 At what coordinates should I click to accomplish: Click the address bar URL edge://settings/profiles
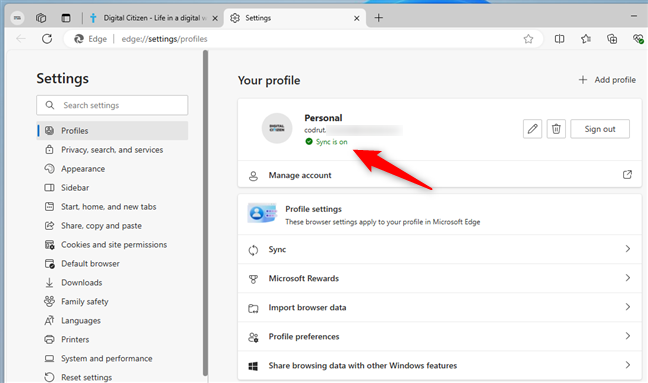click(x=164, y=39)
